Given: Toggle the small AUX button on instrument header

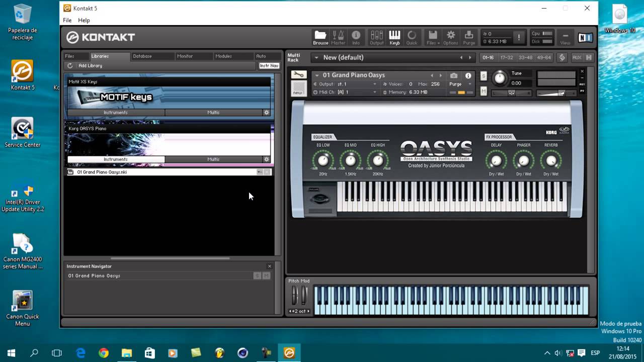Looking at the screenshot, I should (x=582, y=84).
